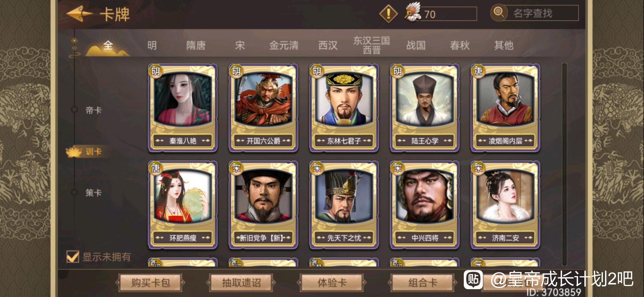Screen dimensions: 644x297
Task: Click the 抽取遗诏 button
Action: tap(241, 283)
